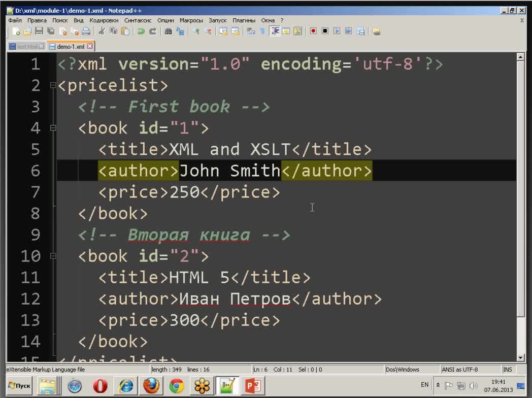
Task: Toggle show all characters pilcrow icon
Action: (262, 31)
